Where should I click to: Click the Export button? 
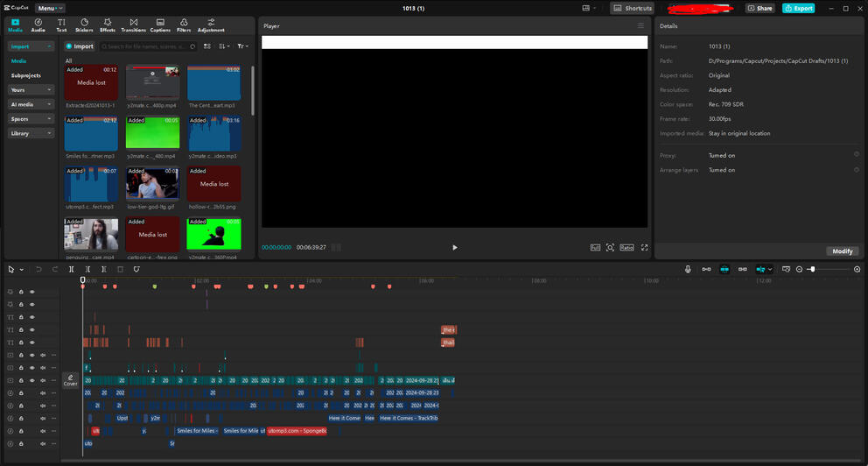point(798,8)
